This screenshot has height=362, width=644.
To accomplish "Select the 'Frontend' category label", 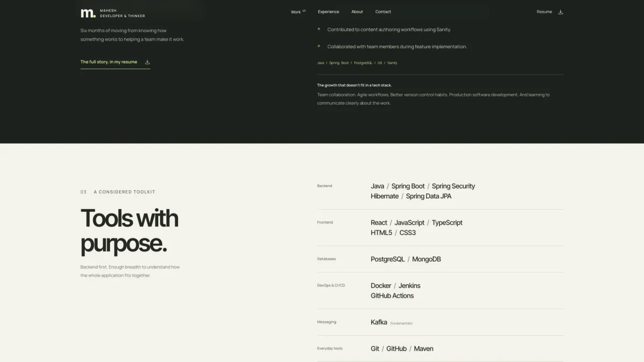I will click(325, 223).
